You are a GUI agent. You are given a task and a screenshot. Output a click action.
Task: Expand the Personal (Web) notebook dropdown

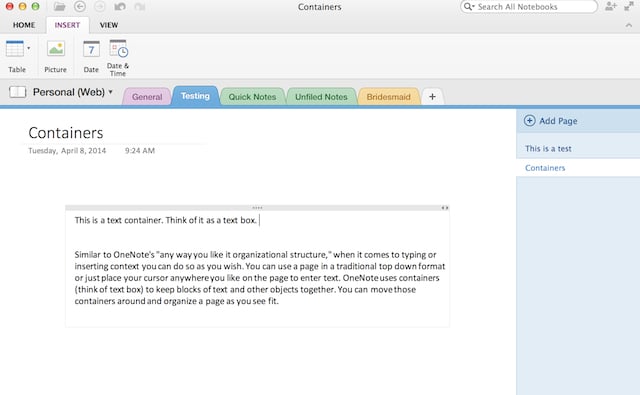tap(110, 92)
